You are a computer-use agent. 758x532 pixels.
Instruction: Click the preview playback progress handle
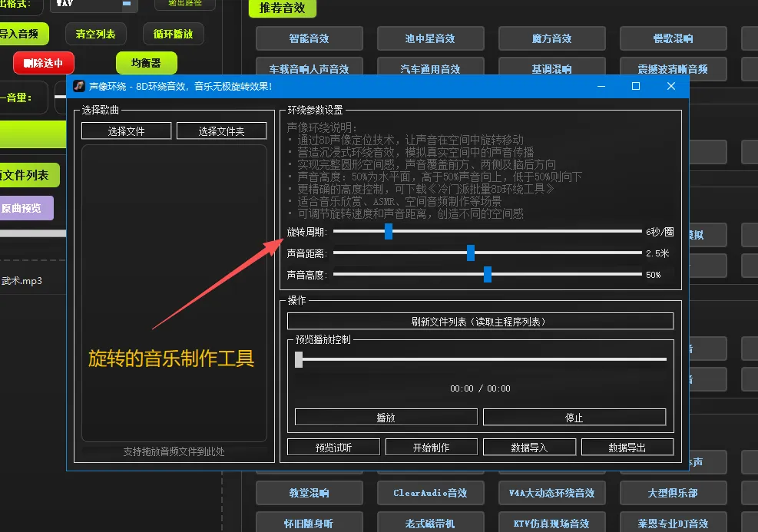click(x=299, y=359)
